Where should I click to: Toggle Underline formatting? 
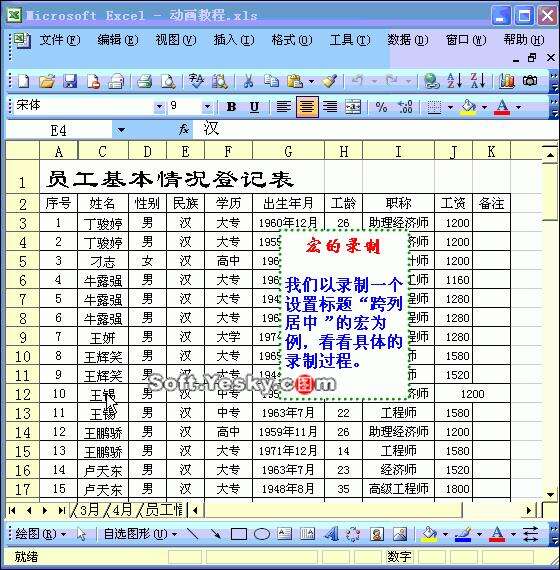(x=254, y=107)
